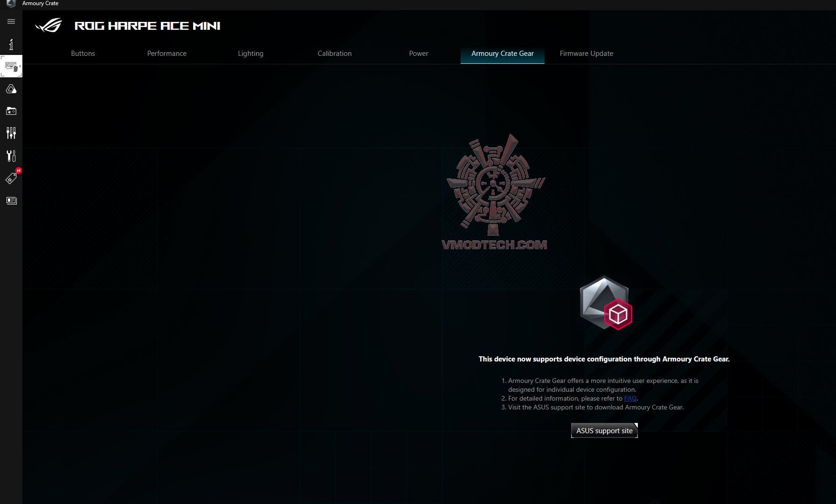Screen dimensions: 836x504
Task: Open the hamburger menu in the sidebar
Action: (11, 21)
